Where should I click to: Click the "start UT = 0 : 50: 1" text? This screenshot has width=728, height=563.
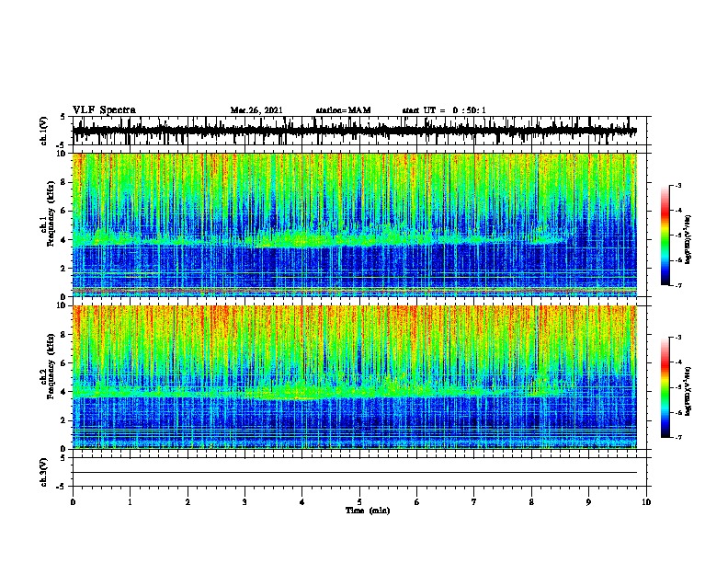click(x=444, y=110)
